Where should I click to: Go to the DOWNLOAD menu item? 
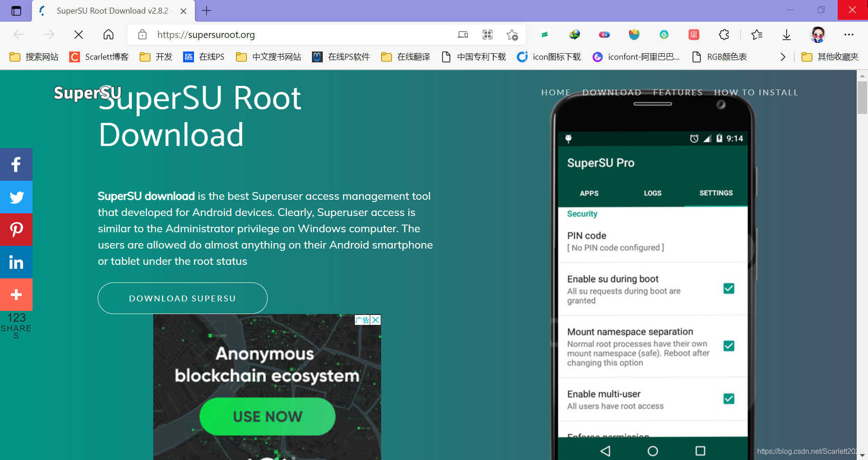[x=612, y=92]
